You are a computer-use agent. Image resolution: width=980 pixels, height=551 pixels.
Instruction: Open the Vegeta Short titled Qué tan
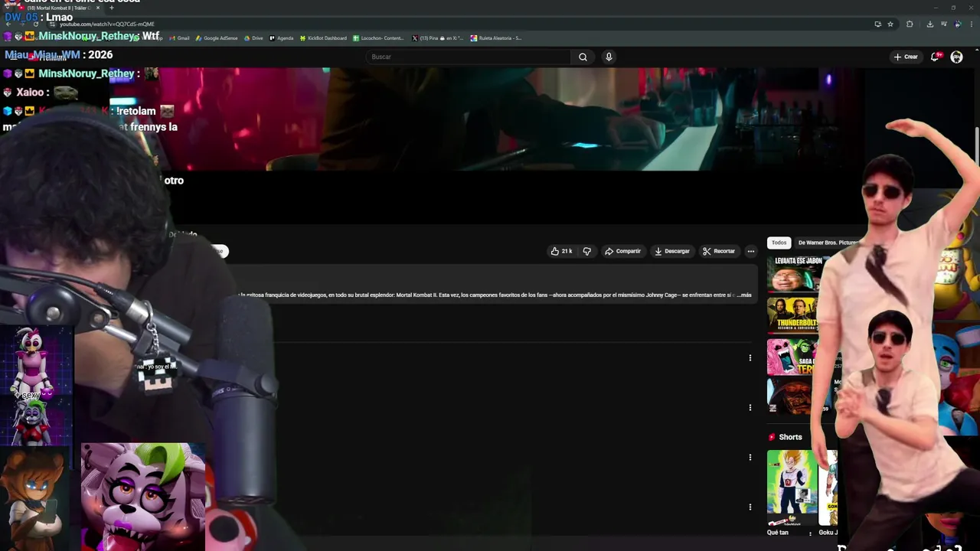click(x=792, y=488)
